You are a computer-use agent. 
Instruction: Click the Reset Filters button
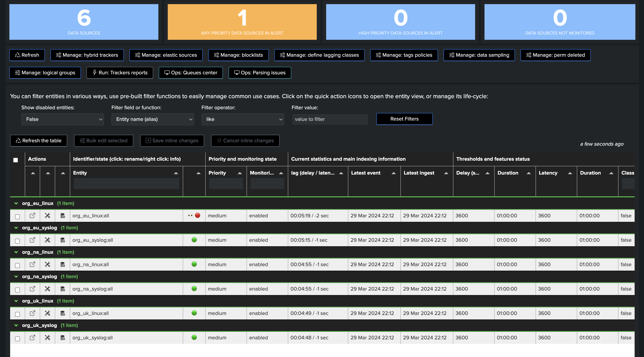click(x=404, y=119)
